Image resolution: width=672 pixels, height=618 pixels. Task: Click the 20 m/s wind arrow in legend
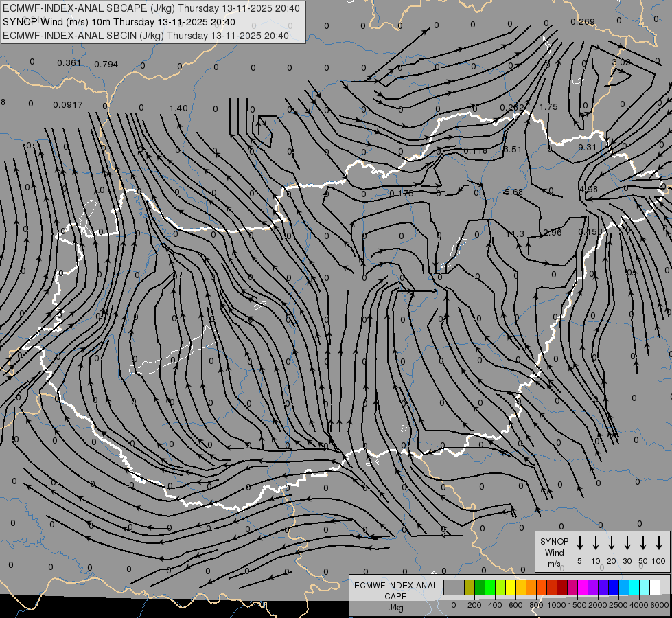tap(612, 543)
